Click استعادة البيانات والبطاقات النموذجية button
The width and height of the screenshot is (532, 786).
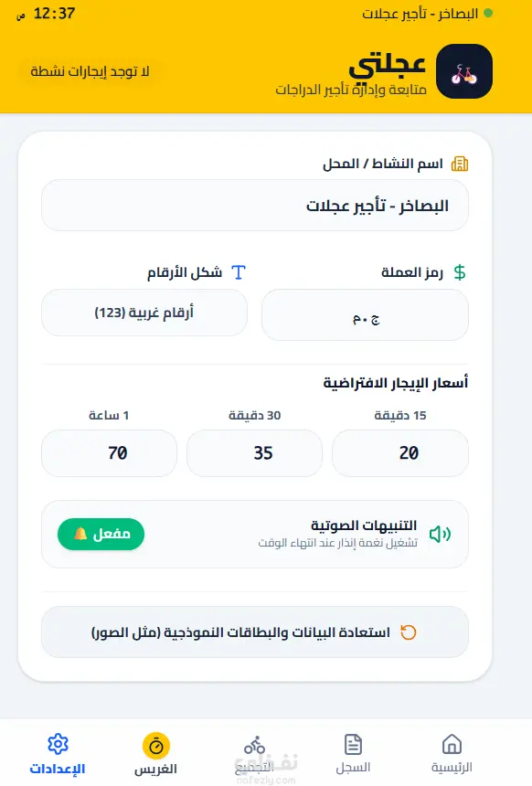point(255,632)
